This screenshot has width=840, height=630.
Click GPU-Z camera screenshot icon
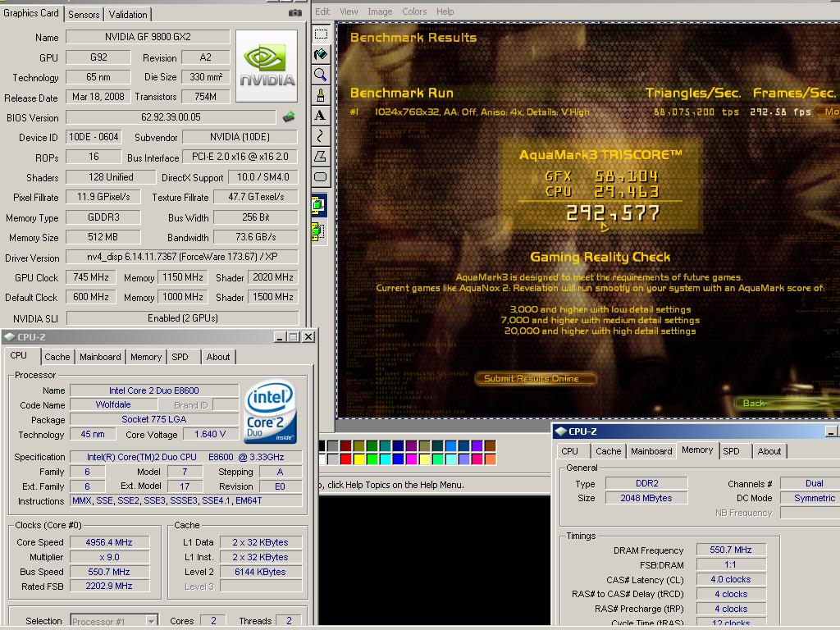point(294,12)
